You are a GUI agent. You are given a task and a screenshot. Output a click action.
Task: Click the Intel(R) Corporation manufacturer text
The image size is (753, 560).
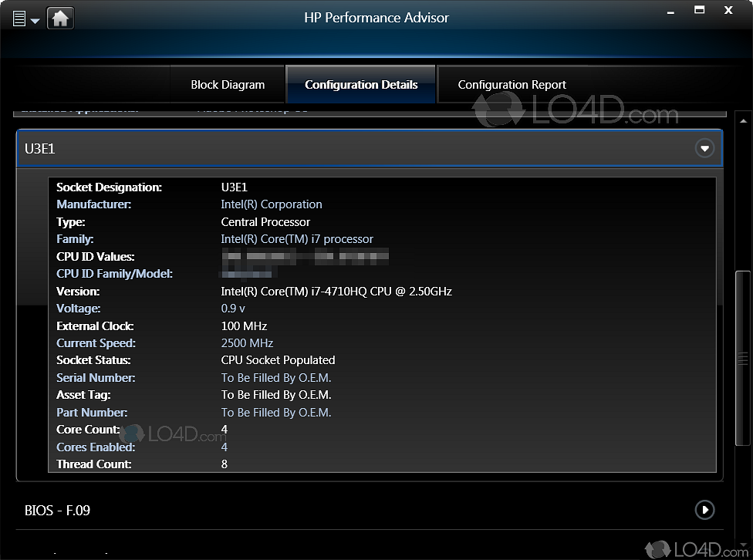[272, 204]
